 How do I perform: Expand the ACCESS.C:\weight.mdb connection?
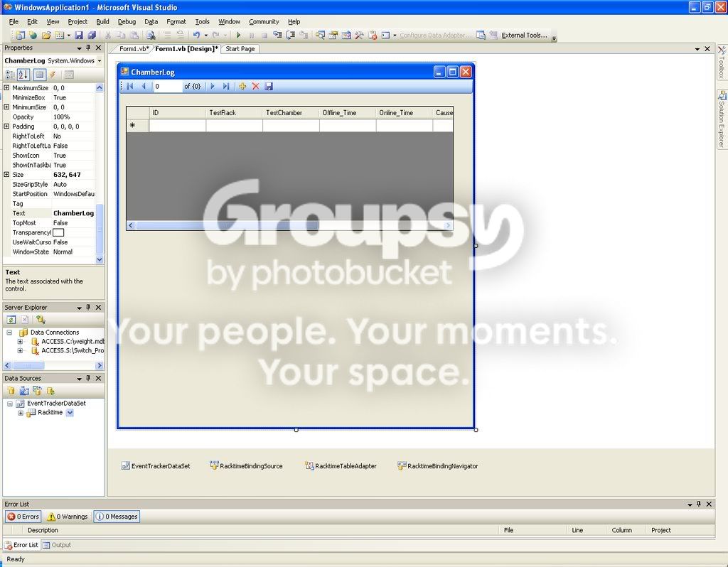click(20, 342)
